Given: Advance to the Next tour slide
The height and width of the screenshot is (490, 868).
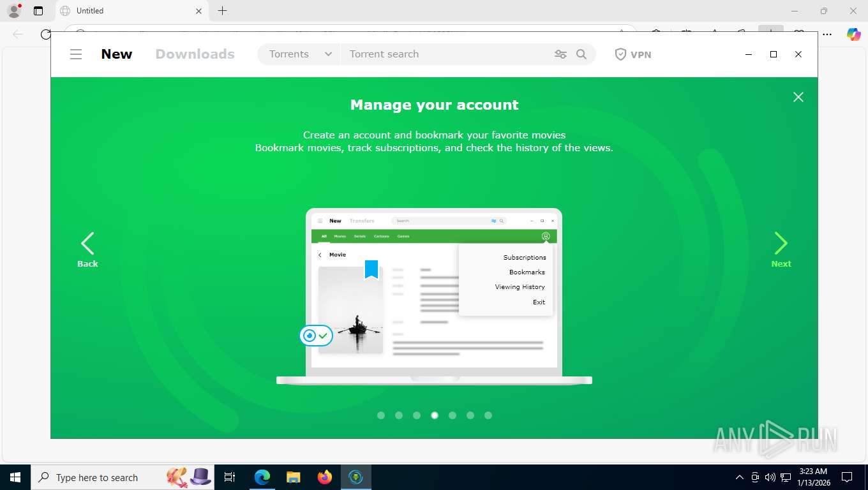Looking at the screenshot, I should (781, 249).
